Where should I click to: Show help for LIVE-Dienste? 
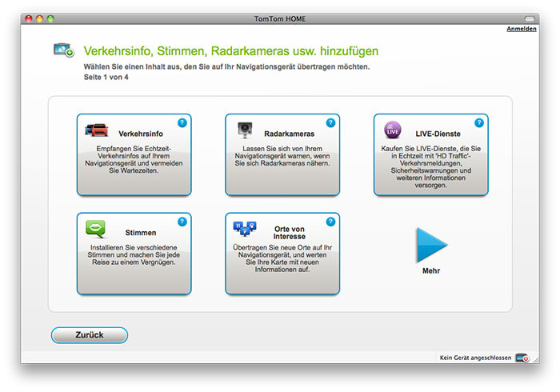479,123
